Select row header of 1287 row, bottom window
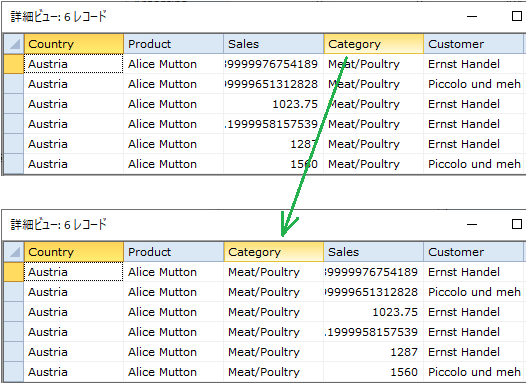Screen dimensions: 526x384 (x=14, y=352)
